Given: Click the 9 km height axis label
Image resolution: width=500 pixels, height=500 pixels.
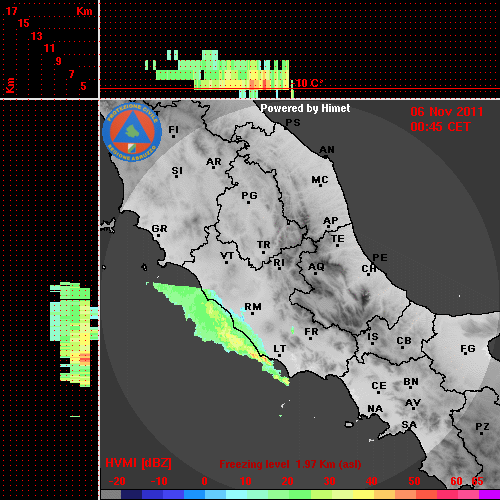Looking at the screenshot, I should [59, 61].
